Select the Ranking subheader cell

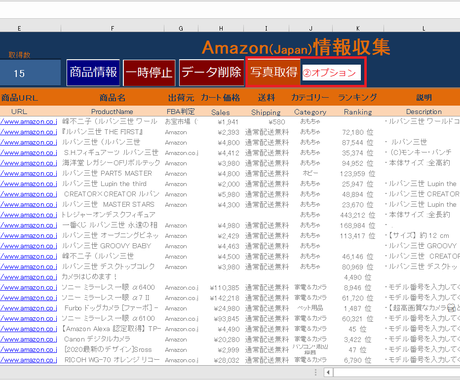[x=358, y=112]
